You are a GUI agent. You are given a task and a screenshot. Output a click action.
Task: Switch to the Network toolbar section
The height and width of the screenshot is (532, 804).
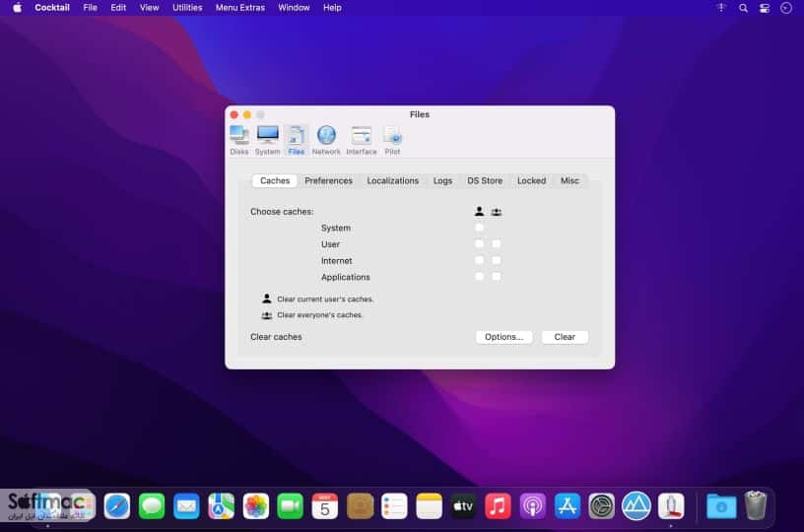click(326, 140)
